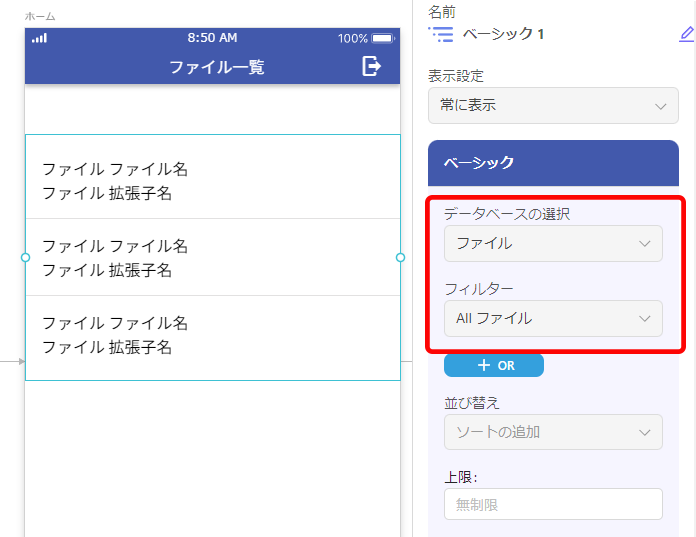Click the battery icon in phone status bar
Image resolution: width=696 pixels, height=537 pixels.
point(383,38)
